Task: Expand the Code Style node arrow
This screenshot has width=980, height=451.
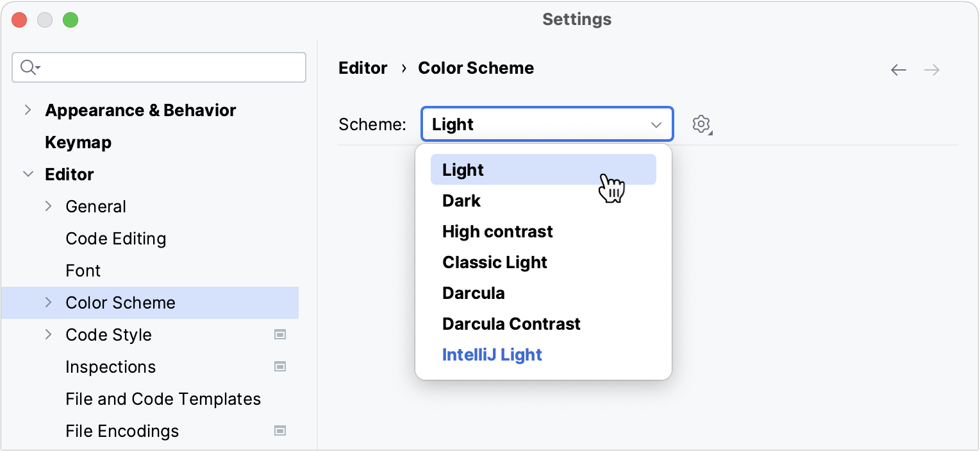Action: 49,334
